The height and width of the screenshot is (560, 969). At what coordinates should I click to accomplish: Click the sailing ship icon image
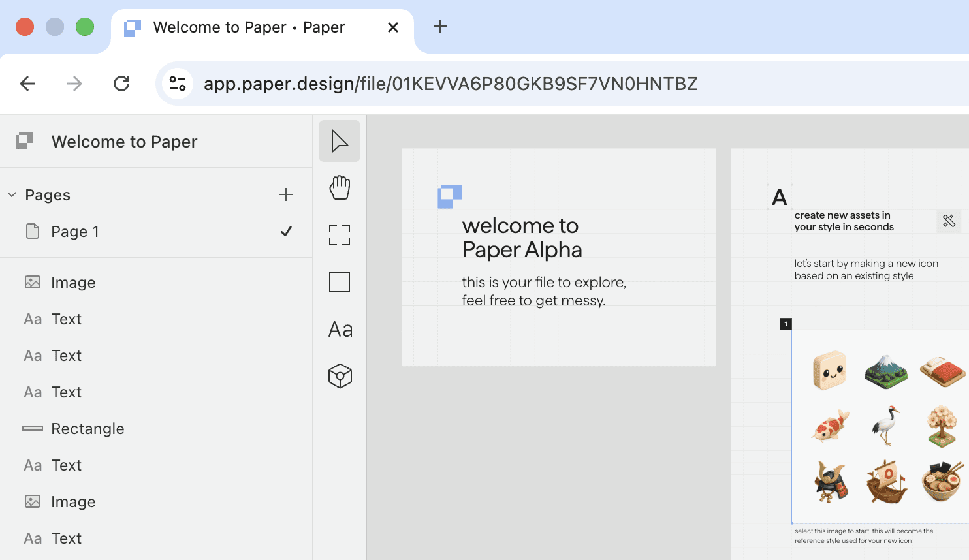tap(886, 482)
